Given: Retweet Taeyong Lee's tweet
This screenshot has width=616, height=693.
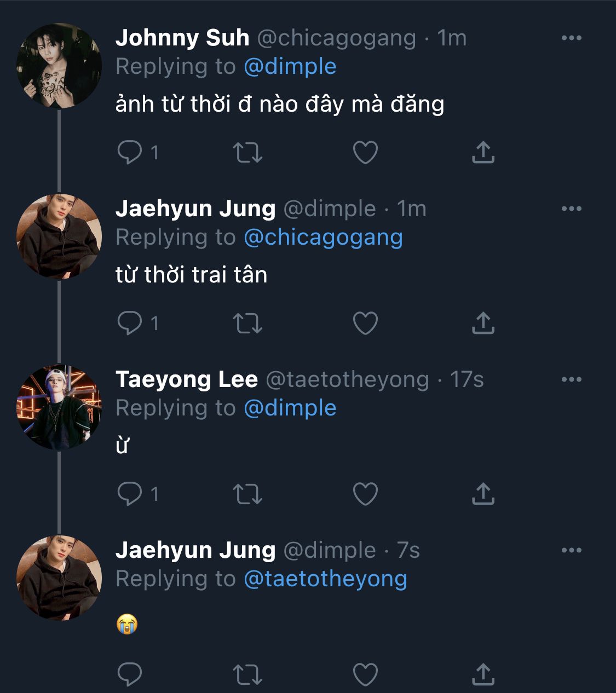Looking at the screenshot, I should coord(247,494).
